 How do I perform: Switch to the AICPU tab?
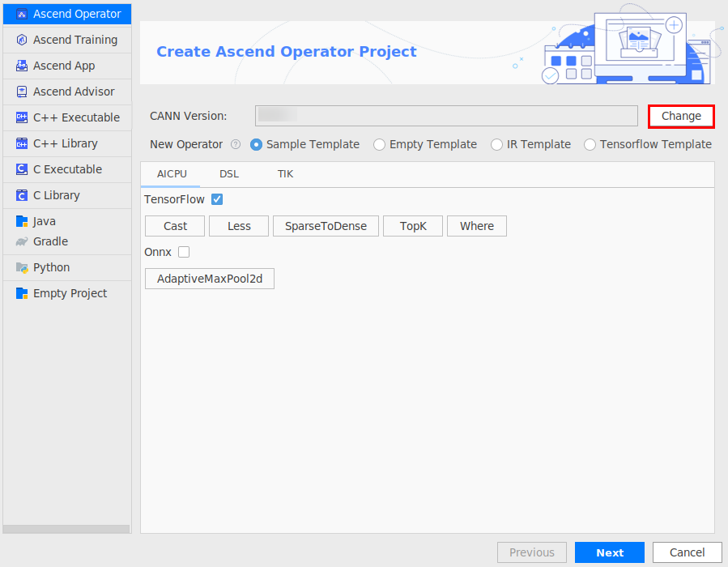172,174
